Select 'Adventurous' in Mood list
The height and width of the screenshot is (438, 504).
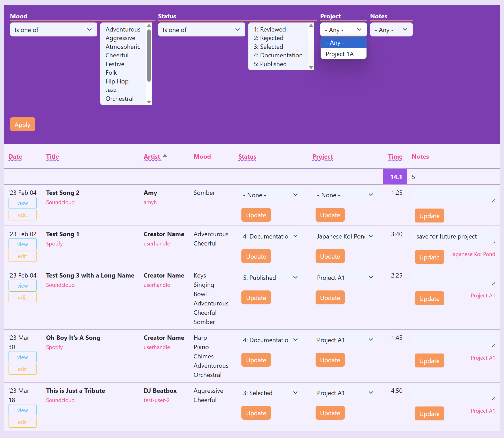123,29
